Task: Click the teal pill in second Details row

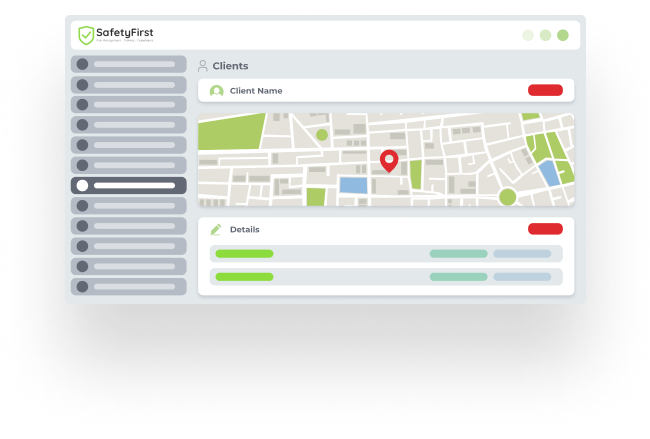Action: (x=458, y=276)
